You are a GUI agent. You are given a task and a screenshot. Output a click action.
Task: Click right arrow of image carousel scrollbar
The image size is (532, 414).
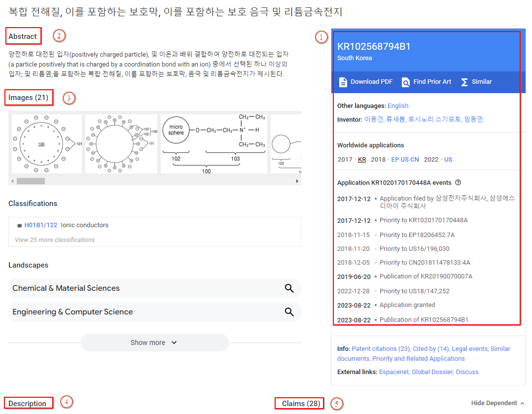(297, 181)
